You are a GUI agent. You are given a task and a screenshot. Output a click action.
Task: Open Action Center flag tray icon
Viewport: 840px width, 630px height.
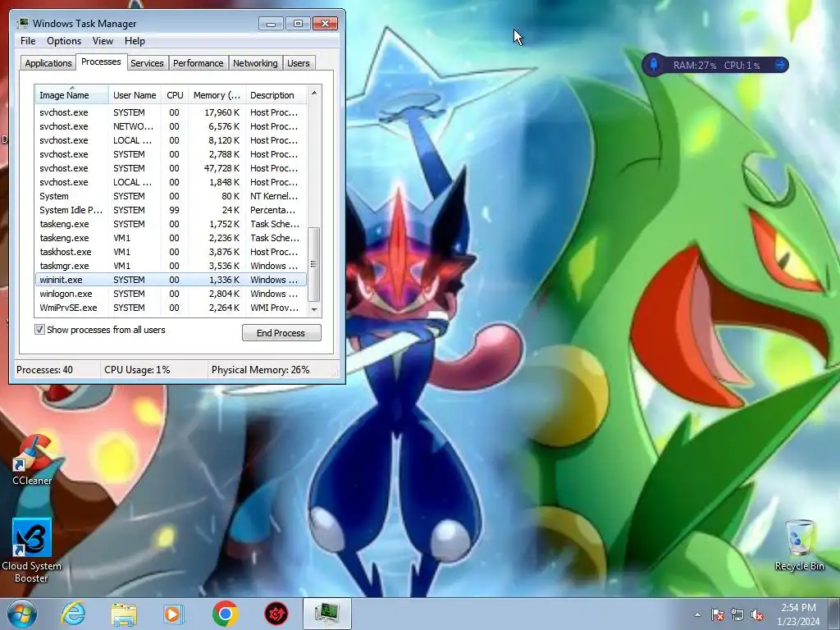pyautogui.click(x=718, y=614)
